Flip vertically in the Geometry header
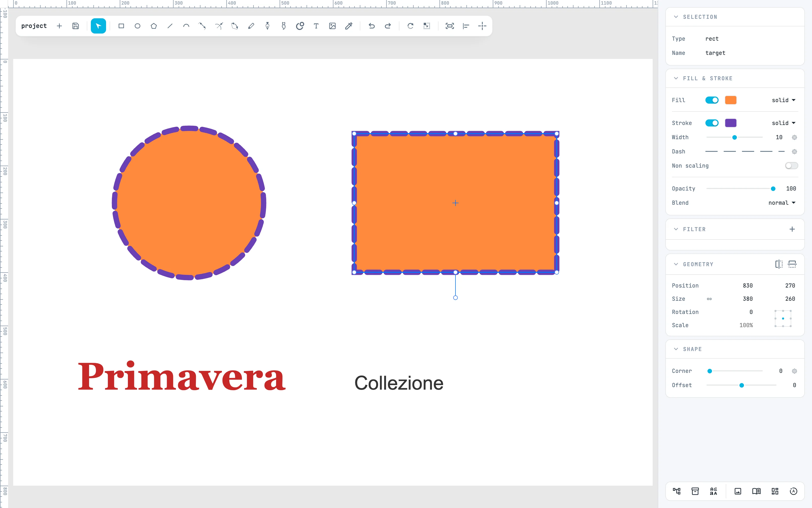812x508 pixels. coord(792,264)
